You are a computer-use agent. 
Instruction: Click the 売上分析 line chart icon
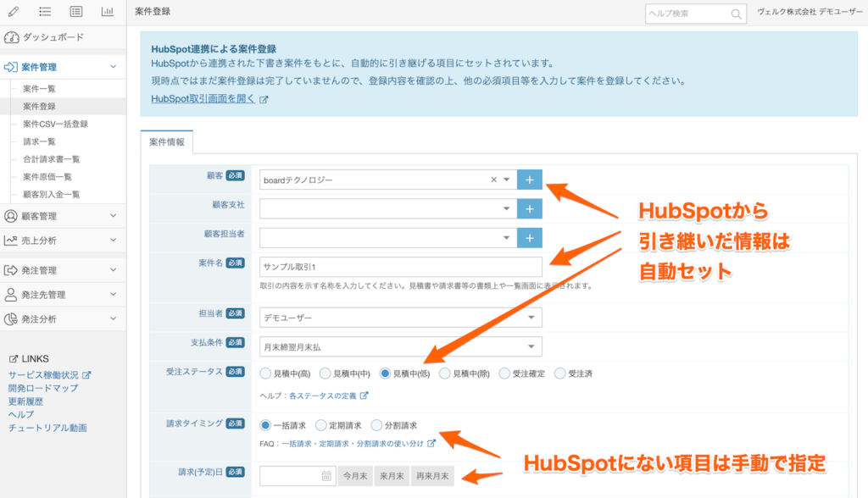click(10, 241)
